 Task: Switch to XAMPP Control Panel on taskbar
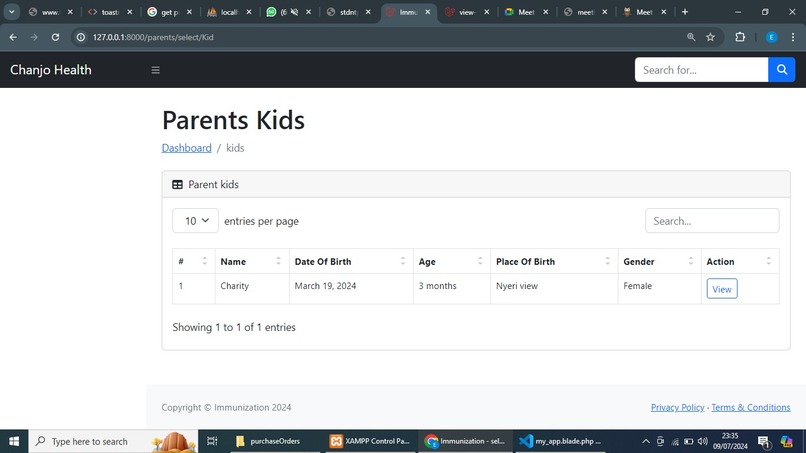point(370,441)
